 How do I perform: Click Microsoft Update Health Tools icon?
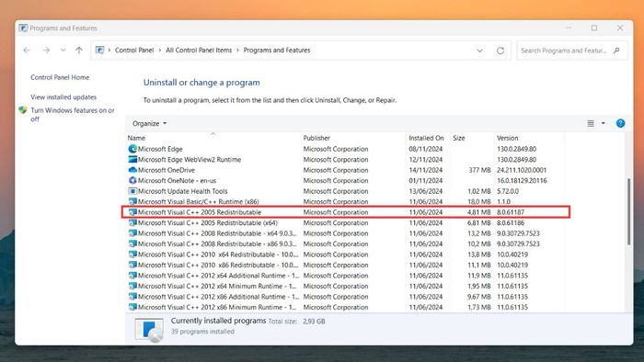pos(132,191)
